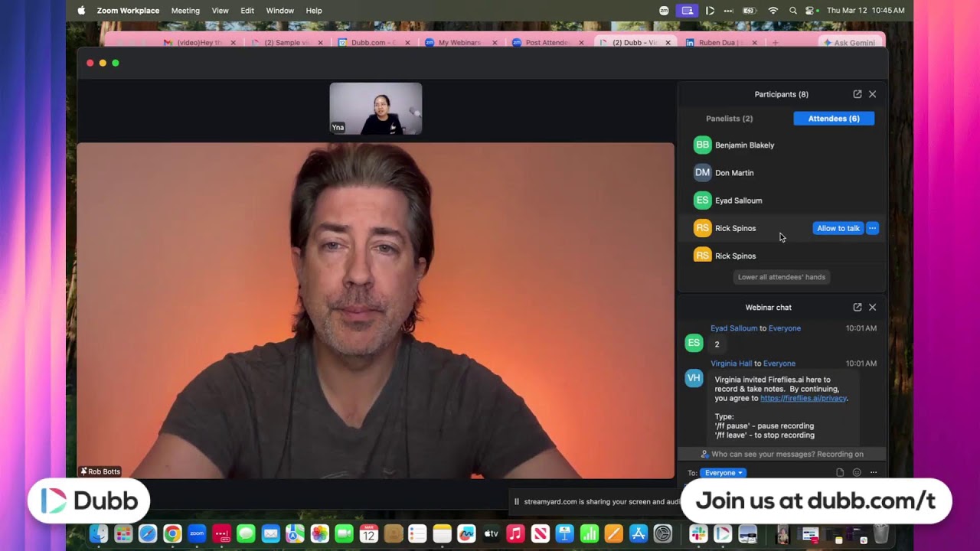This screenshot has width=980, height=551.
Task: Click the battery status icon
Action: 750,11
